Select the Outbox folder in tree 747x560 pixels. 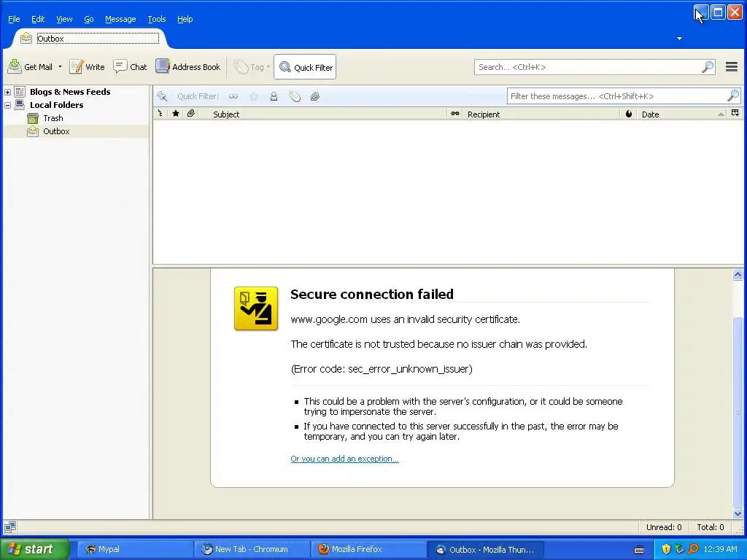[56, 131]
